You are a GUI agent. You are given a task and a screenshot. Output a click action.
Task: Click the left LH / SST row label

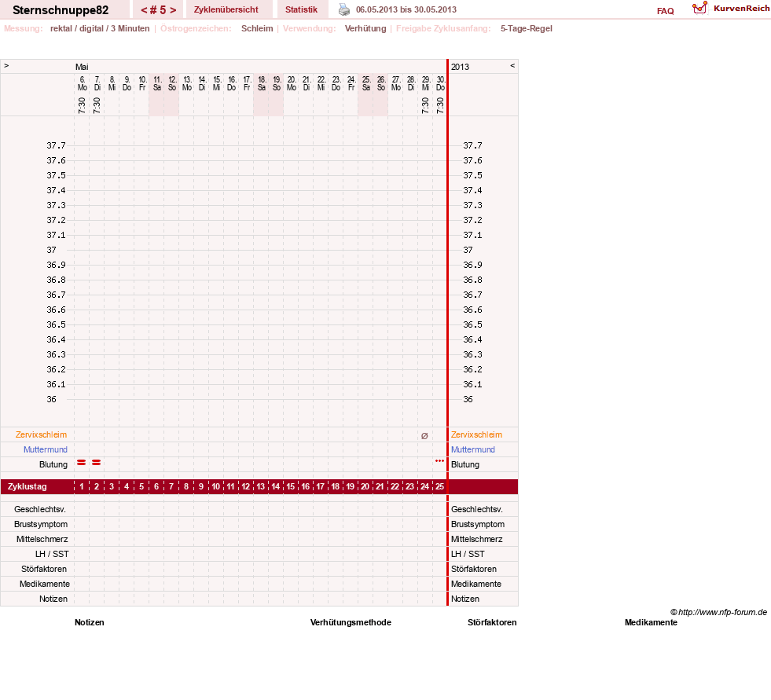click(x=52, y=554)
